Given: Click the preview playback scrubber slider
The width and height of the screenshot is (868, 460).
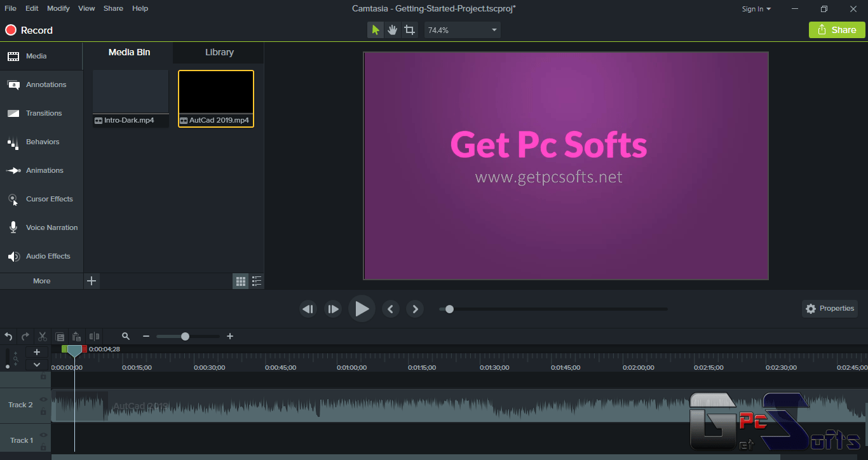Looking at the screenshot, I should coord(553,309).
